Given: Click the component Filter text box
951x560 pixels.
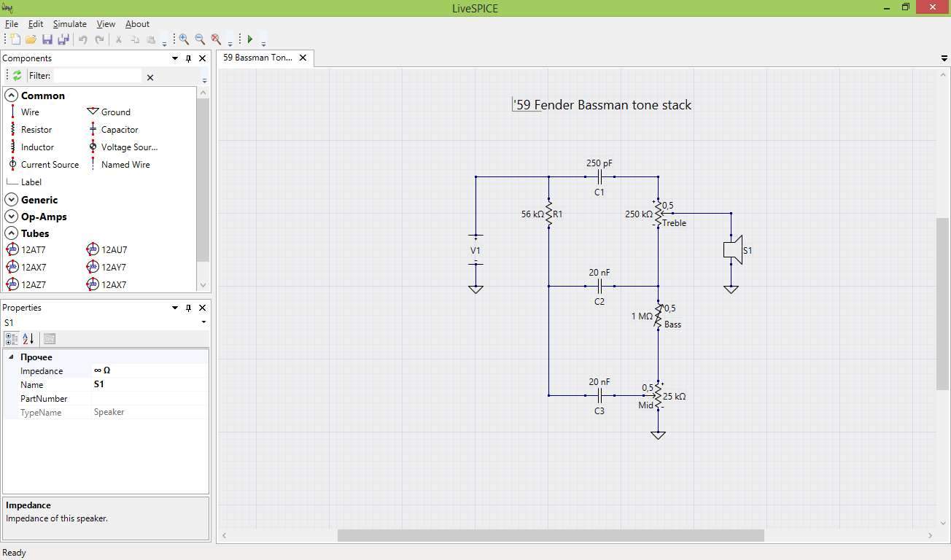Looking at the screenshot, I should click(x=97, y=76).
